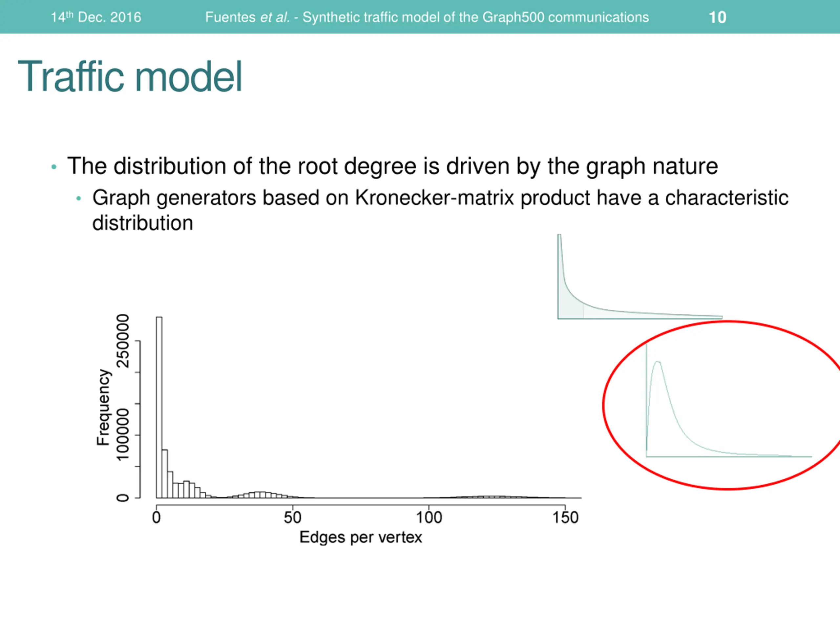This screenshot has width=840, height=630.
Task: Click the word 'distribution' on the sub-bullet's second line
Action: (x=143, y=222)
